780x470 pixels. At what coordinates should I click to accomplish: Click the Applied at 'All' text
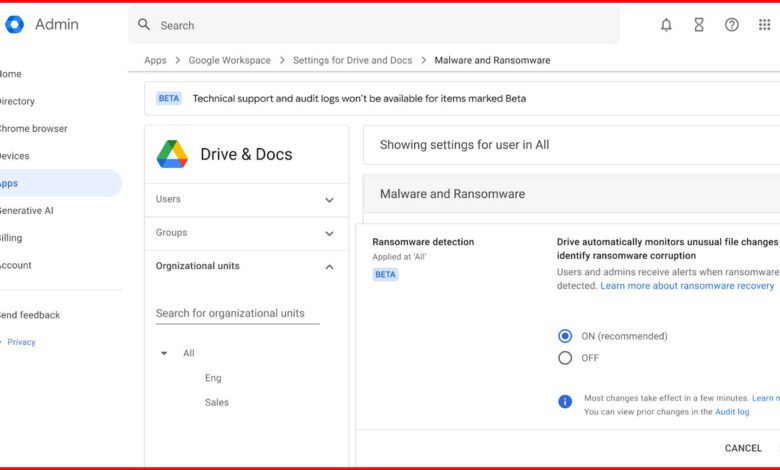pos(399,257)
